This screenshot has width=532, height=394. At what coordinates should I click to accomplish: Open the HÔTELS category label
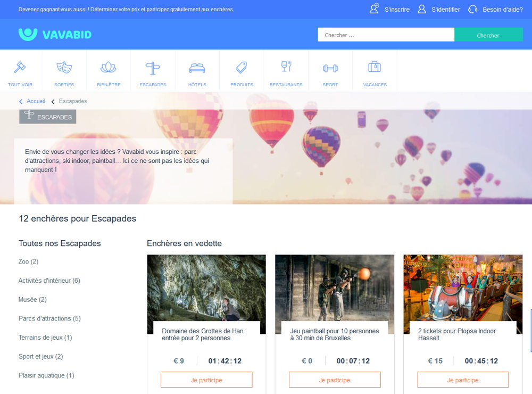tap(197, 85)
